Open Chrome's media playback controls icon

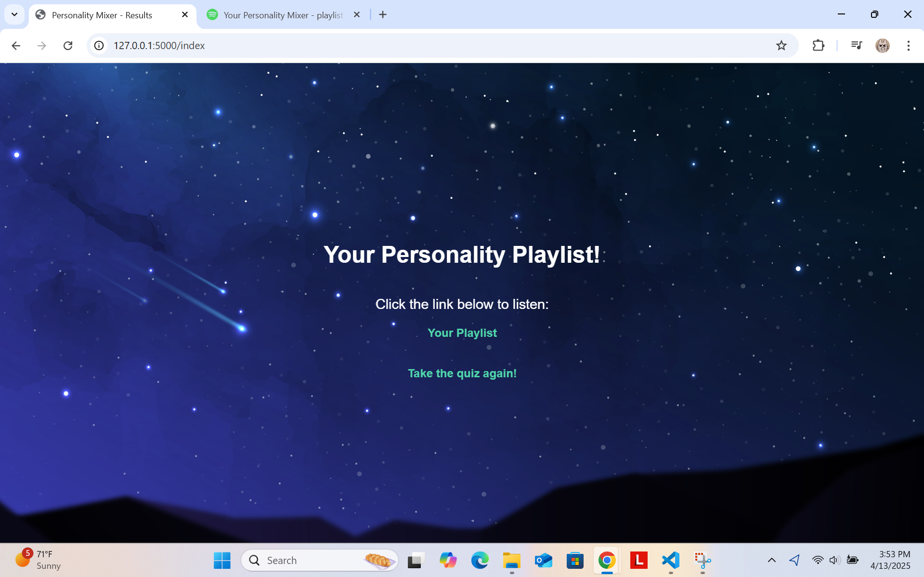[856, 45]
